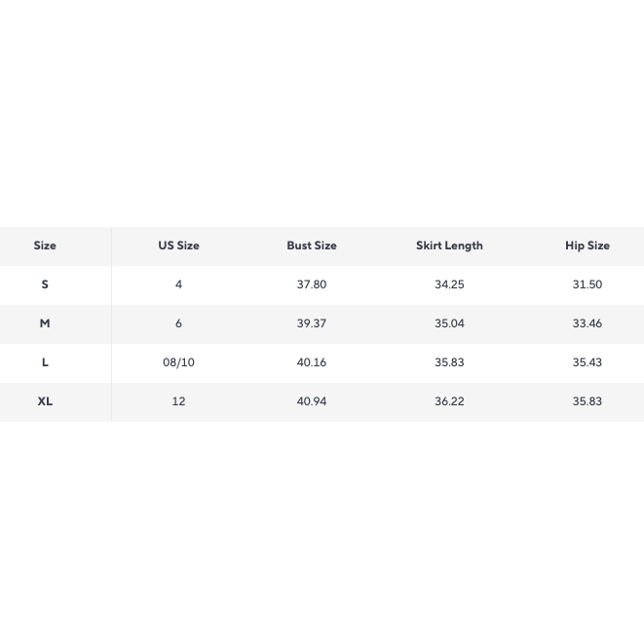Click the 31.50 hip size value
The image size is (644, 644).
coord(587,284)
